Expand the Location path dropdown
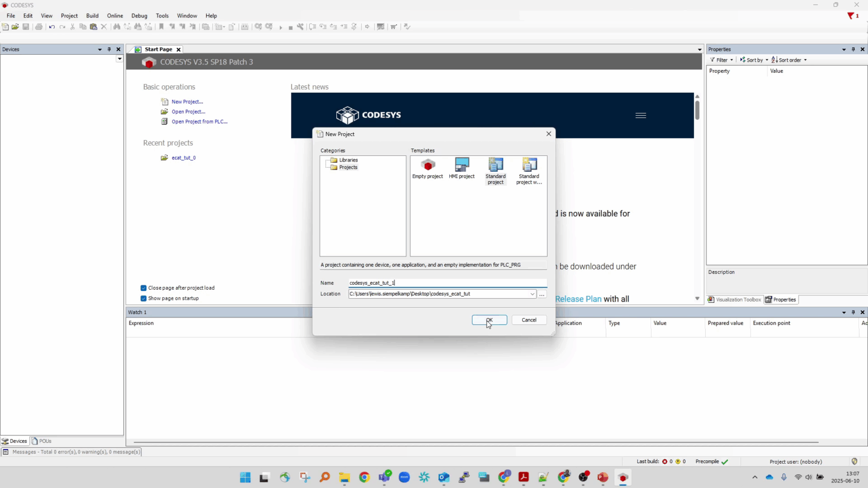The width and height of the screenshot is (868, 488). (532, 294)
